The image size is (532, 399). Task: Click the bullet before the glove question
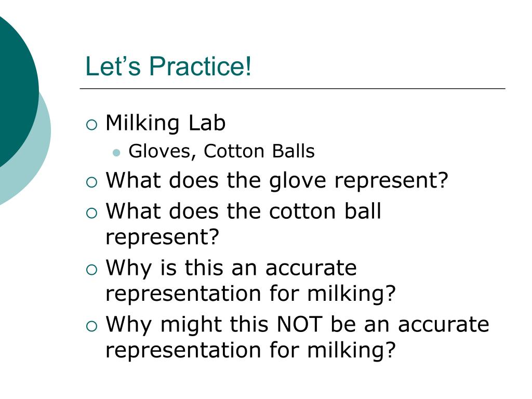(91, 182)
